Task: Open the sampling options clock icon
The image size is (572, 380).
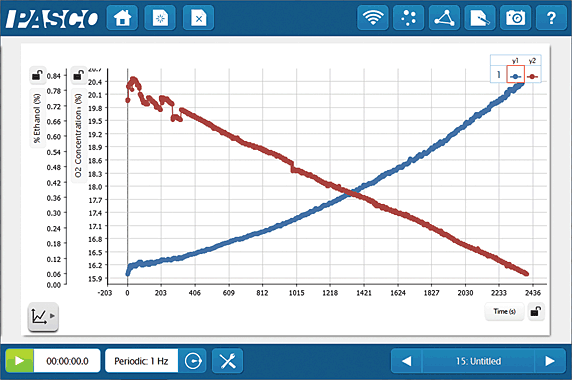Action: (193, 361)
